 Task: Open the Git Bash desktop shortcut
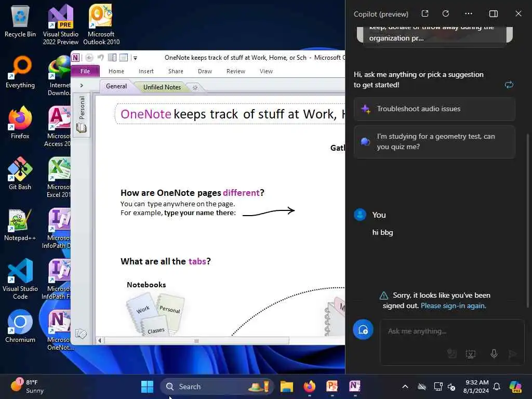[20, 174]
